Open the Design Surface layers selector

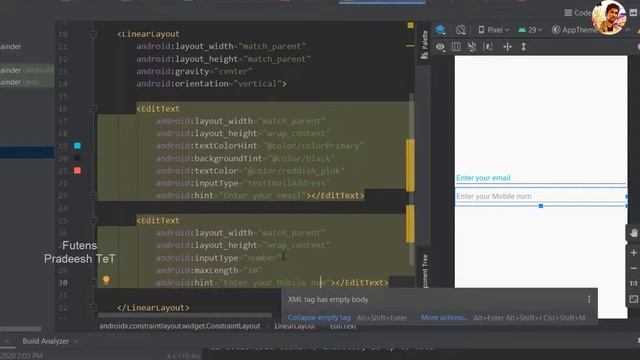(440, 29)
